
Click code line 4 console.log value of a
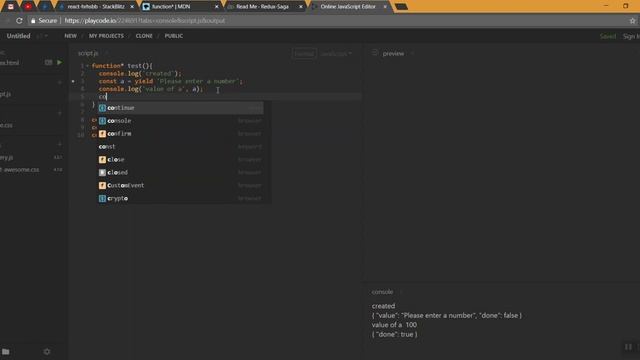(151, 89)
